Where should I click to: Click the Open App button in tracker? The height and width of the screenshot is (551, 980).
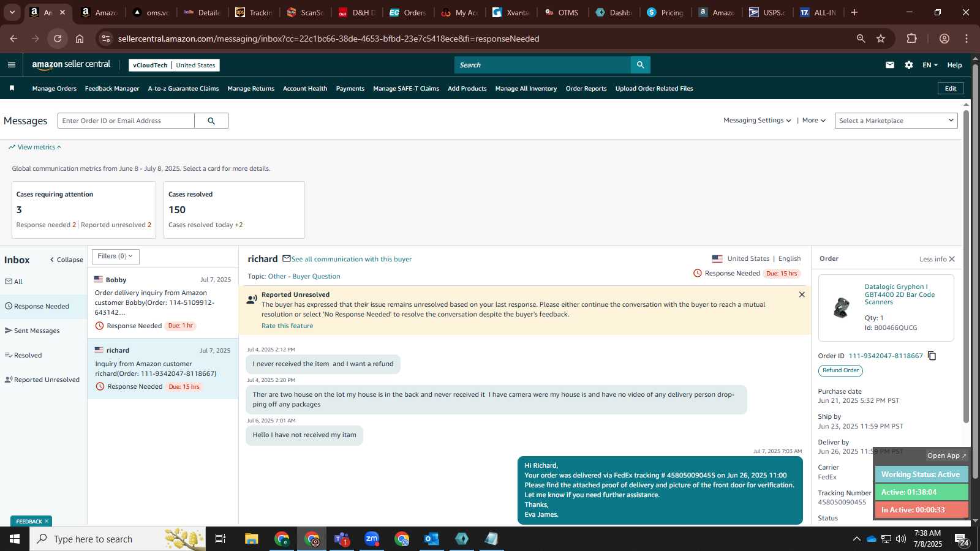coord(946,455)
